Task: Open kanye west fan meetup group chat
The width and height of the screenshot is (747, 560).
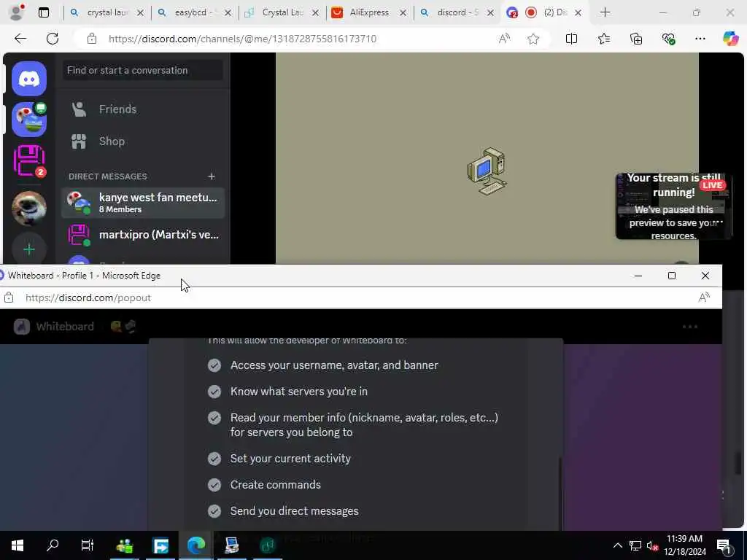Action: pos(143,203)
